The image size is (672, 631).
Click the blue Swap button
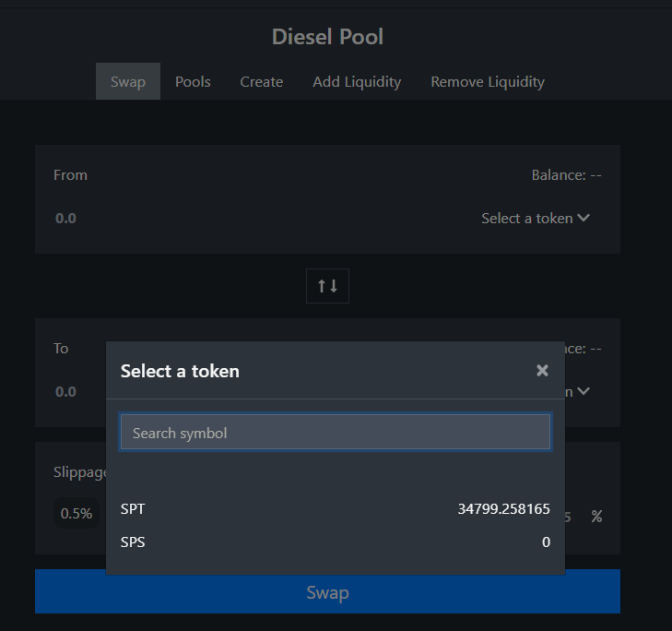pyautogui.click(x=327, y=592)
